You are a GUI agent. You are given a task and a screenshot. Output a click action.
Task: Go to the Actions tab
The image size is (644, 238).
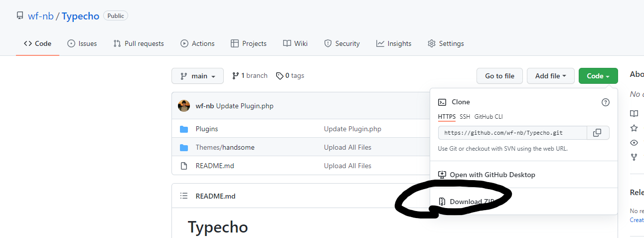pyautogui.click(x=197, y=43)
